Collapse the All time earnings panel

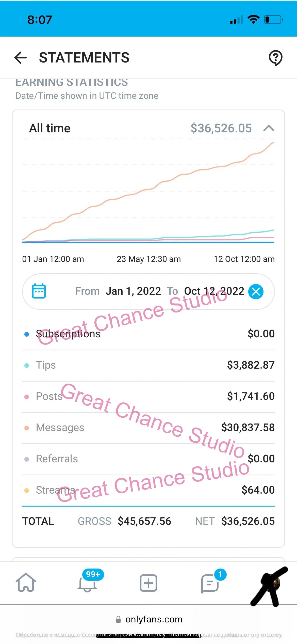click(x=269, y=128)
